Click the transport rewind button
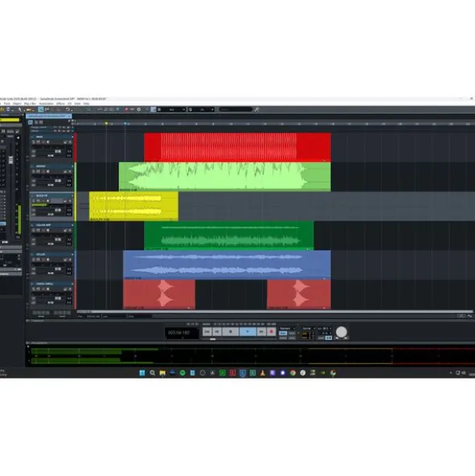 click(217, 331)
